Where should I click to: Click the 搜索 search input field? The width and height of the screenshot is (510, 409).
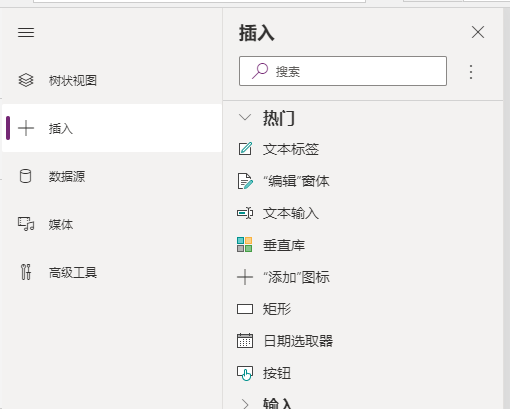coord(343,71)
